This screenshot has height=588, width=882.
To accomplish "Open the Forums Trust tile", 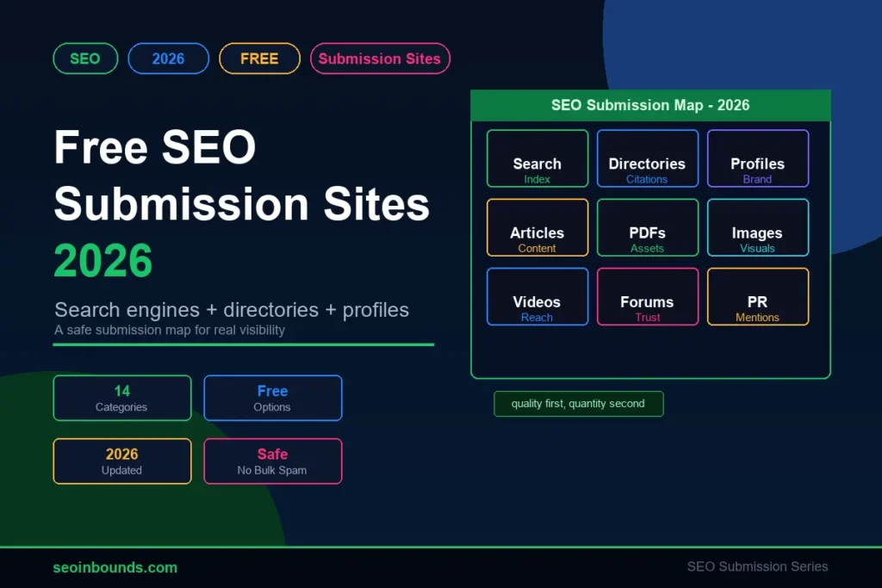I will [x=648, y=297].
